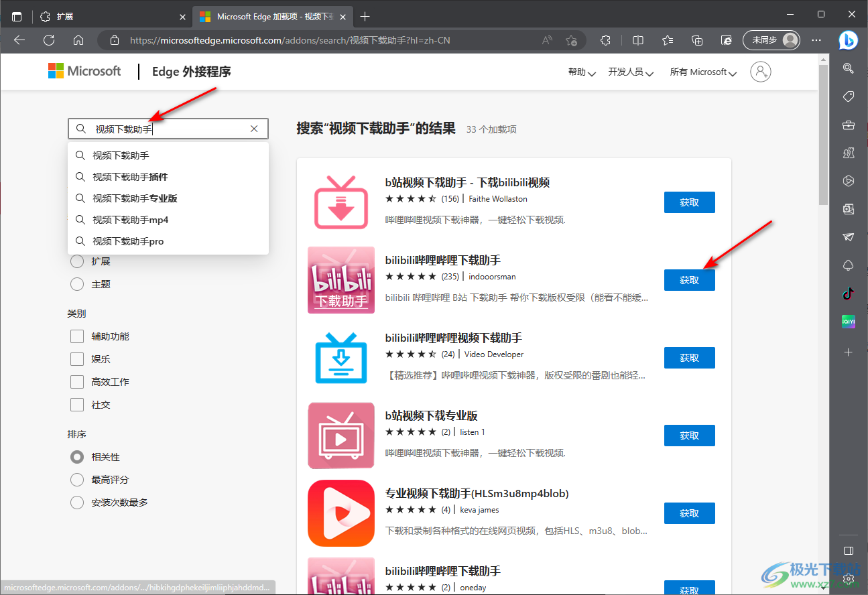Open the account sign-in avatar icon
Screen dimensions: 868x595
click(x=761, y=72)
